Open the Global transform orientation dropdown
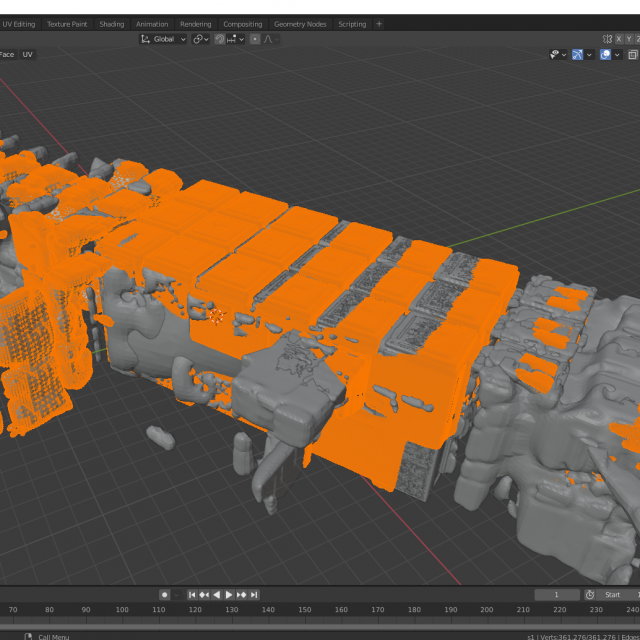640x640 pixels. (x=163, y=39)
